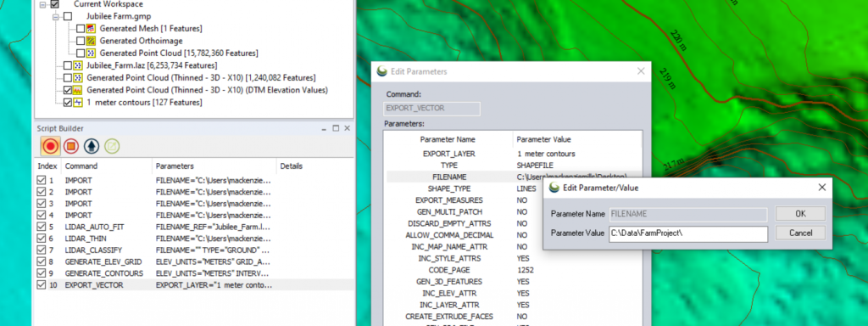The width and height of the screenshot is (868, 326).
Task: Click the Parameters column header in Script Builder
Action: [214, 166]
